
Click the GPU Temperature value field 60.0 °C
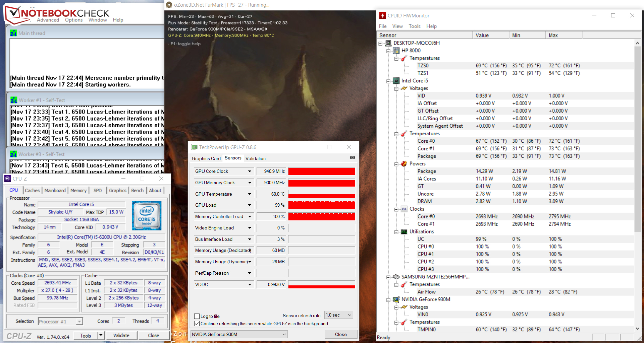coord(271,194)
